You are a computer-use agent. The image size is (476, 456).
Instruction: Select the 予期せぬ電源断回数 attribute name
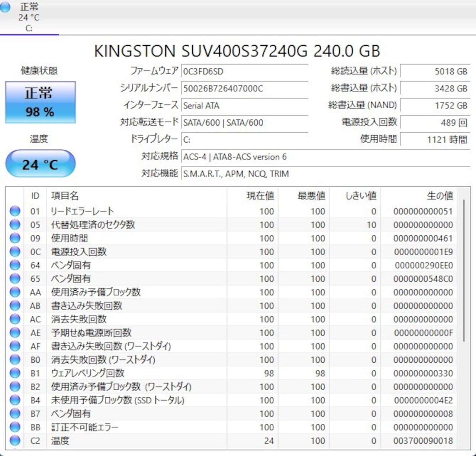tap(91, 333)
